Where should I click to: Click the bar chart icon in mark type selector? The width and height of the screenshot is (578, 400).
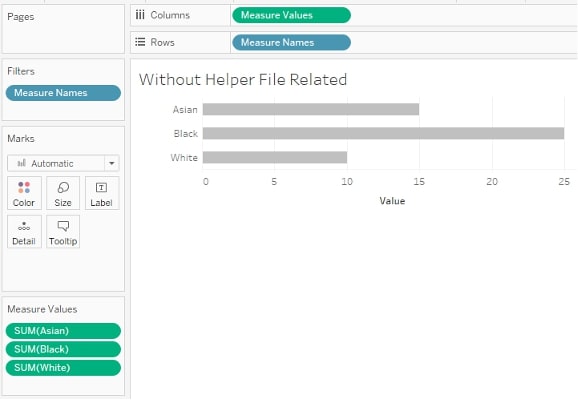21,163
